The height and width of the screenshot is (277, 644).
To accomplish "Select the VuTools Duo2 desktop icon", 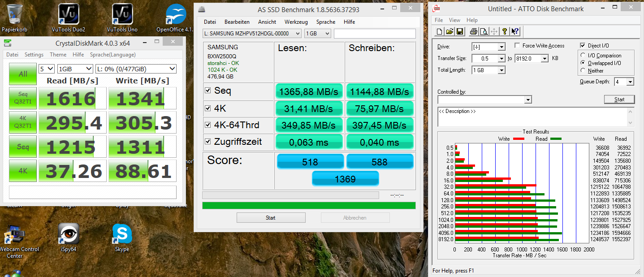I will point(69,18).
